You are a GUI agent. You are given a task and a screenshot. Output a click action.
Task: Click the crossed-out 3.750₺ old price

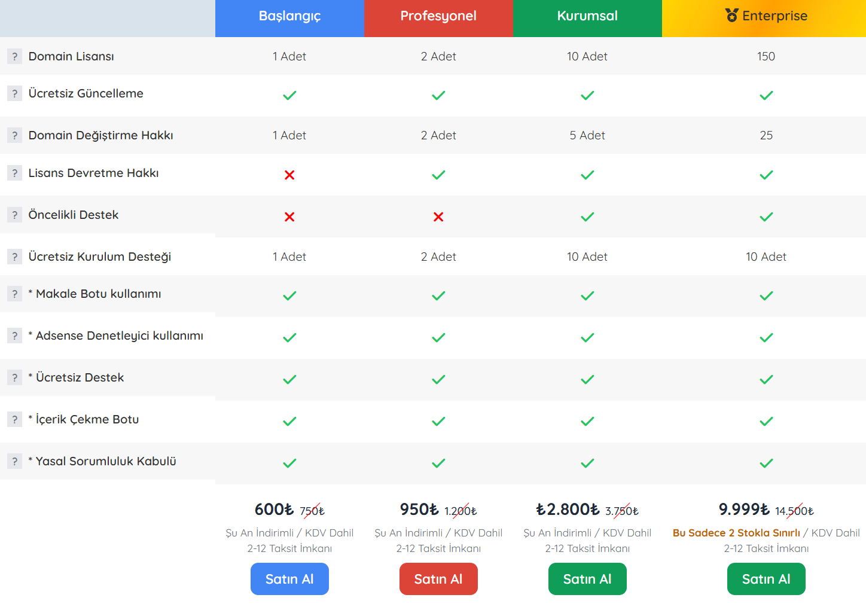[x=622, y=511]
